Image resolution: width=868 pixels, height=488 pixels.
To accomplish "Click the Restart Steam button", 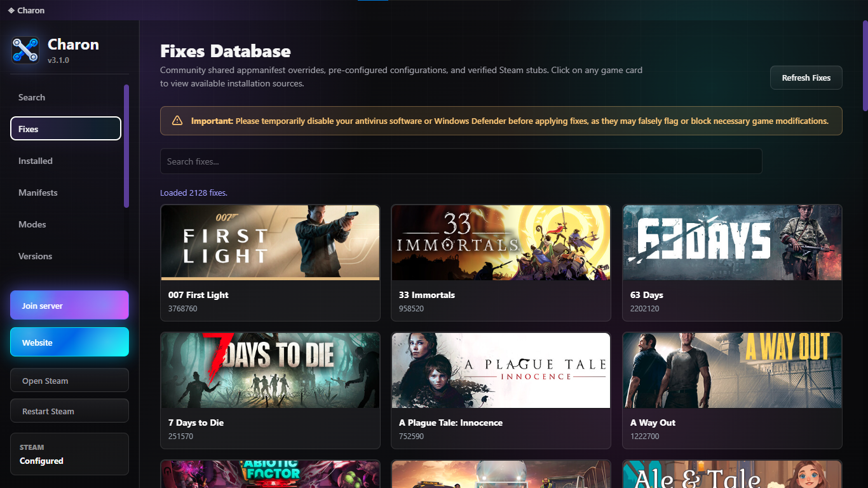I will coord(69,411).
